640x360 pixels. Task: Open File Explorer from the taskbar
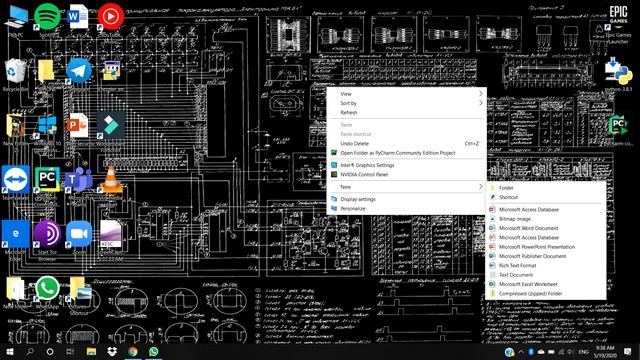pos(91,351)
